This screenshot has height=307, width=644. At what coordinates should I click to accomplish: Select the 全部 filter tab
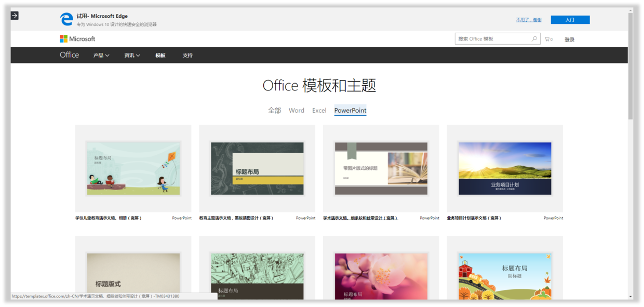tap(274, 110)
